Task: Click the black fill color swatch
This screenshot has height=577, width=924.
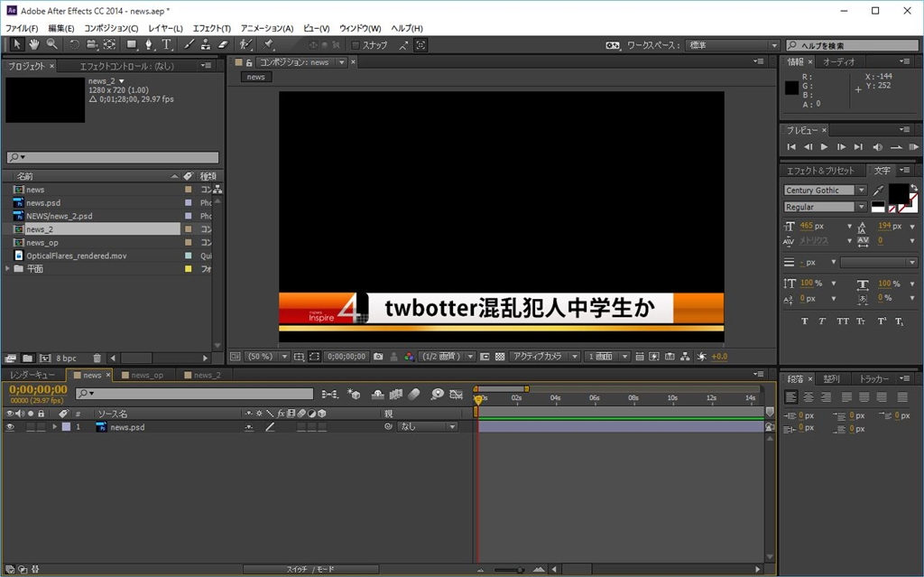Action: pyautogui.click(x=898, y=193)
